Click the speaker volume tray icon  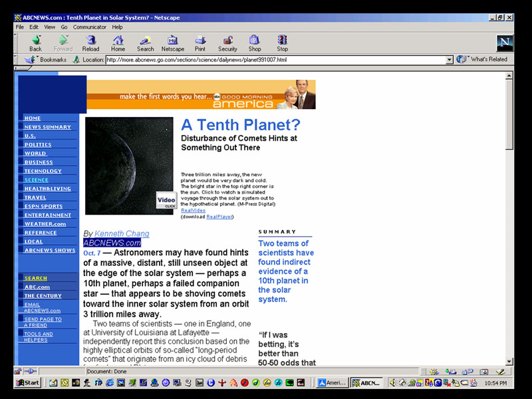[392, 383]
